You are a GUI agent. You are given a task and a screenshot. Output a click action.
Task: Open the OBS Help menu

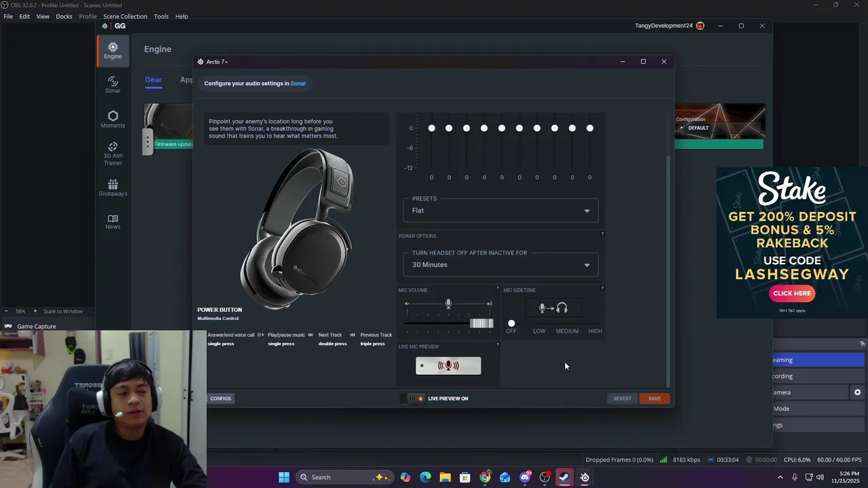click(x=182, y=16)
